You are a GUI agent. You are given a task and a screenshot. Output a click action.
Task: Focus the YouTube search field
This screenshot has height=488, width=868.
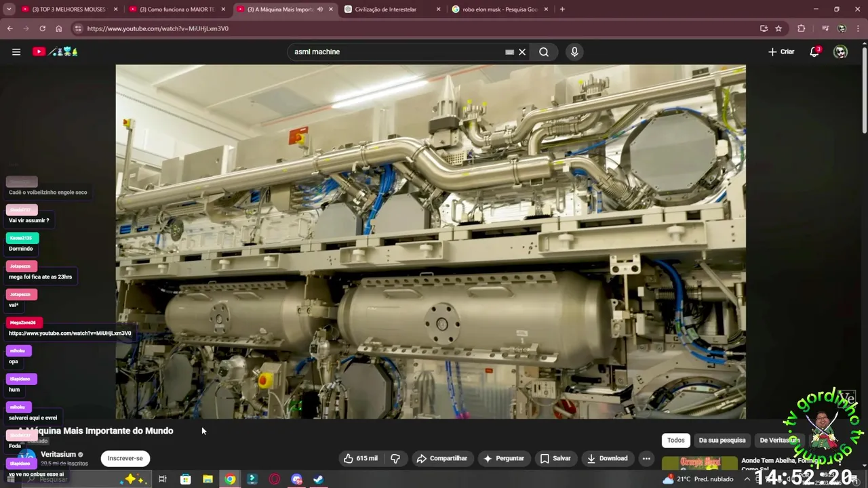[x=397, y=52]
